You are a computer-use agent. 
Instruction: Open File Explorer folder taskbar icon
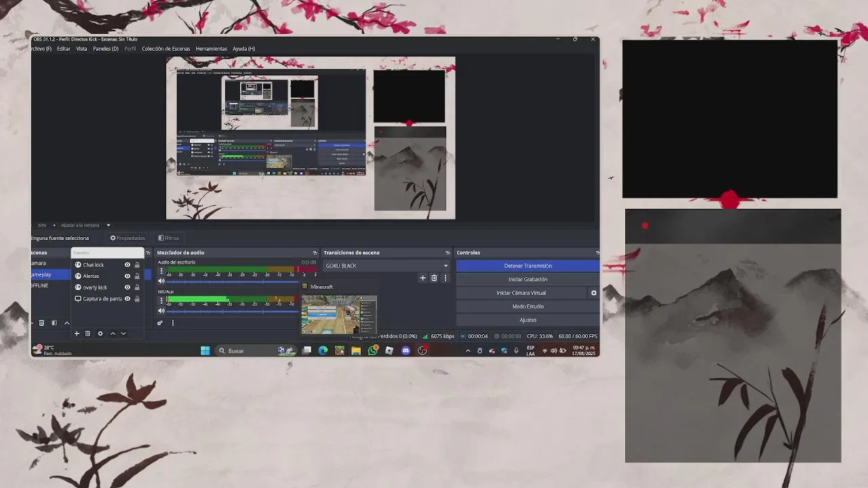[x=356, y=350]
